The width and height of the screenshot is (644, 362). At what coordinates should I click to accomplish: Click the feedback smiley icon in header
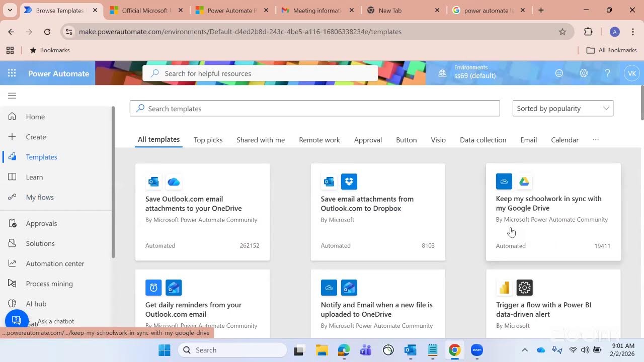pyautogui.click(x=559, y=73)
